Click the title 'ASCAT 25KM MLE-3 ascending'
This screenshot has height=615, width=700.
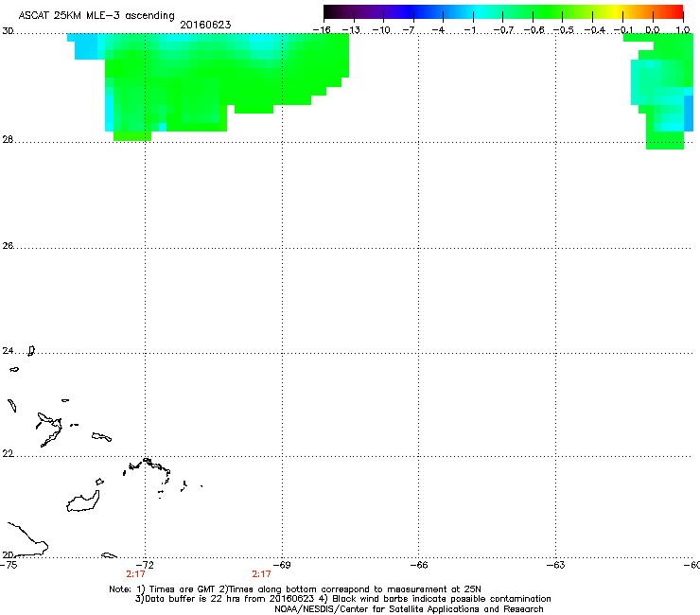click(96, 15)
